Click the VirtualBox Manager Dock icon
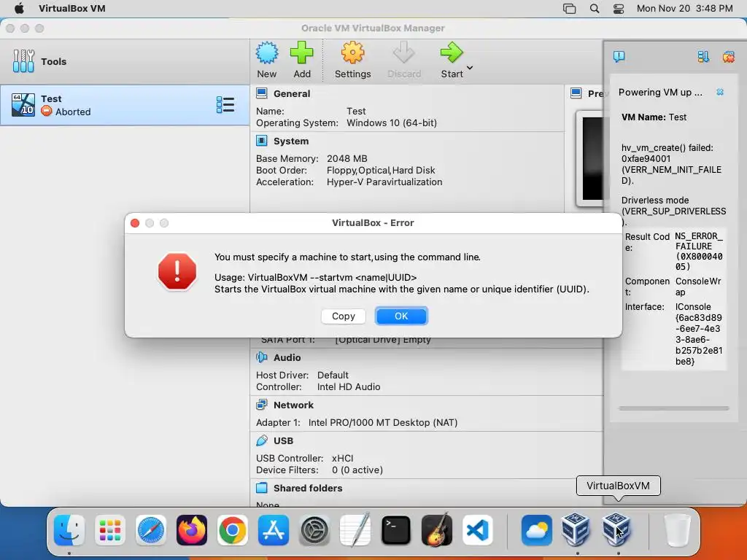This screenshot has height=560, width=747. pyautogui.click(x=576, y=529)
